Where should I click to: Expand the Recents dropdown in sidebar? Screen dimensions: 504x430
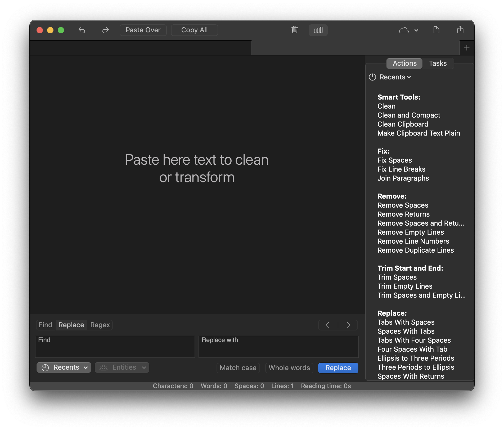[395, 77]
